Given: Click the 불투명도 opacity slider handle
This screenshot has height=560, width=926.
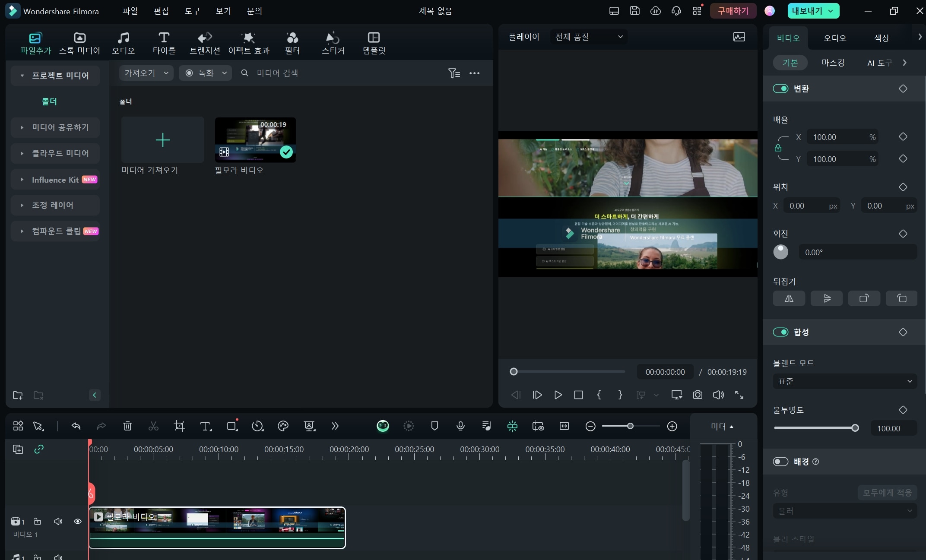Looking at the screenshot, I should click(855, 428).
